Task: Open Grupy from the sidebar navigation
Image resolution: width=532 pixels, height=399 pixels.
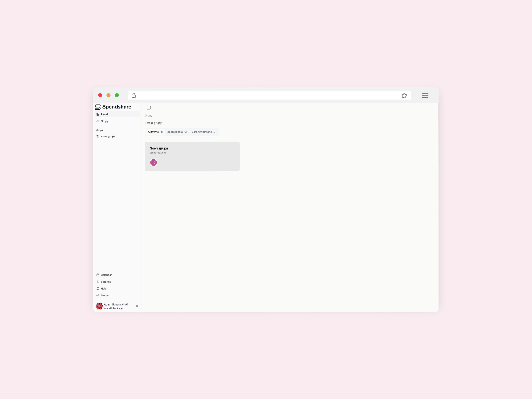Action: (x=117, y=121)
